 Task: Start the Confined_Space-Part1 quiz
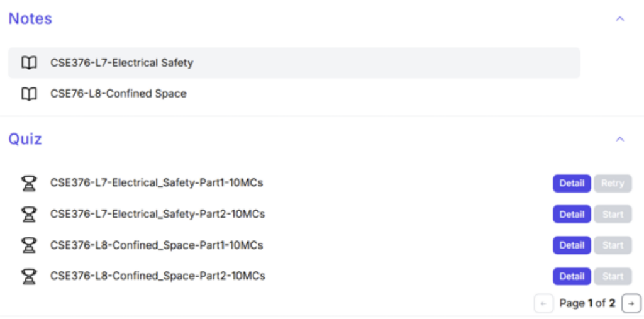[x=613, y=245]
